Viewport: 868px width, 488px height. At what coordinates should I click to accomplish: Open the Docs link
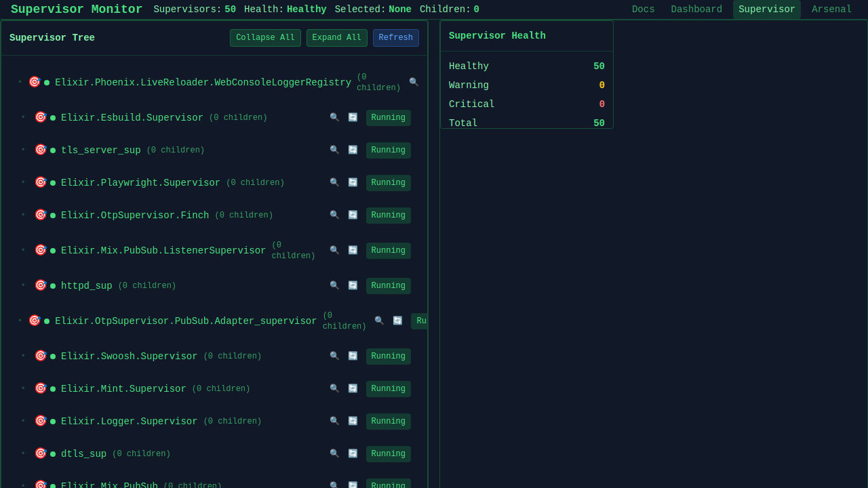coord(643,9)
